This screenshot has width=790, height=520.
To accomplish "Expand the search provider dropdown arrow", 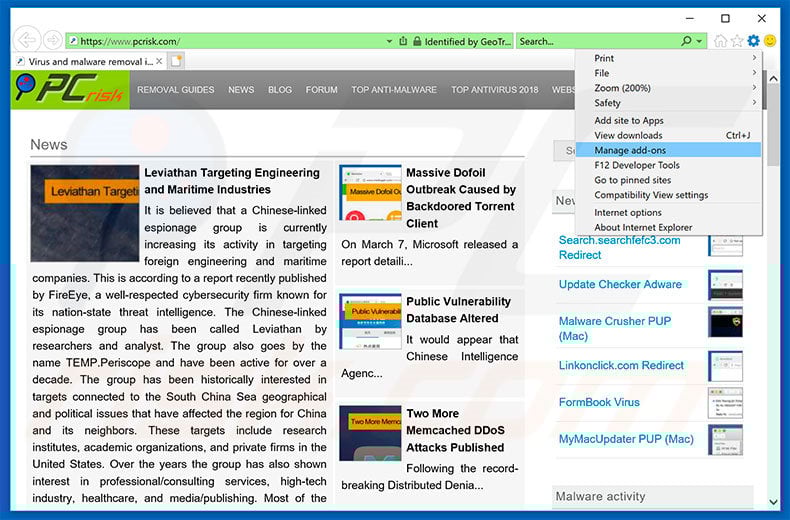I will (699, 41).
